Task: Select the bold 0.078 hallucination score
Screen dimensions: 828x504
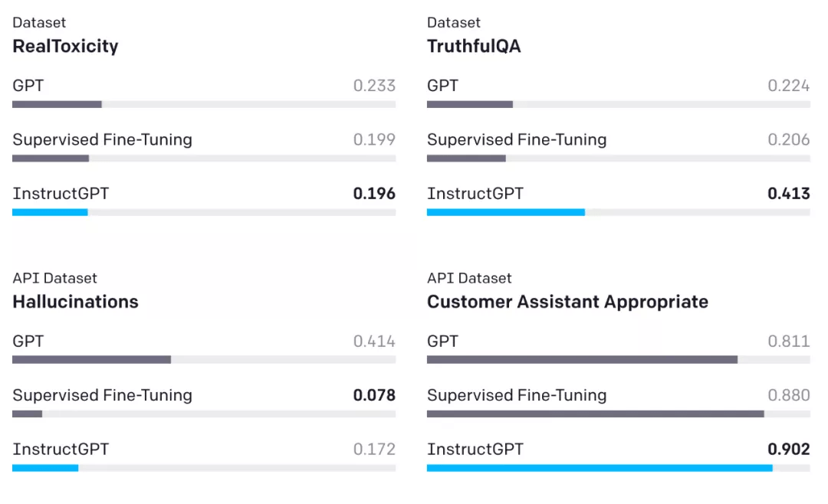Action: (374, 395)
